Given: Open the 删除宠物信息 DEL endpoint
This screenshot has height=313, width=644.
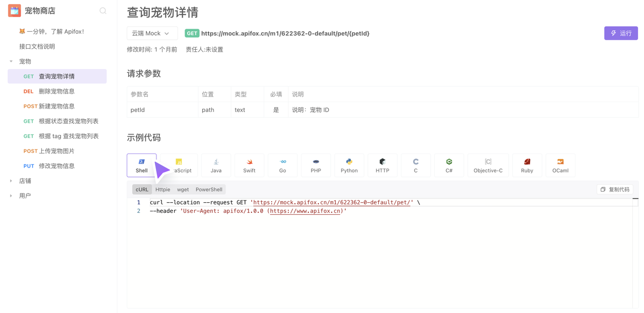Looking at the screenshot, I should coord(56,91).
